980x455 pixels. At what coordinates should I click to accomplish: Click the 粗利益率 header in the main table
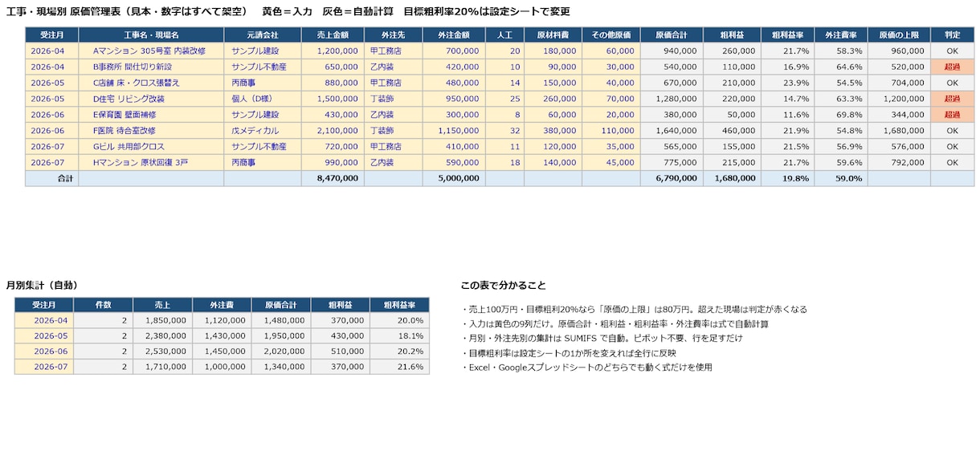click(x=787, y=35)
